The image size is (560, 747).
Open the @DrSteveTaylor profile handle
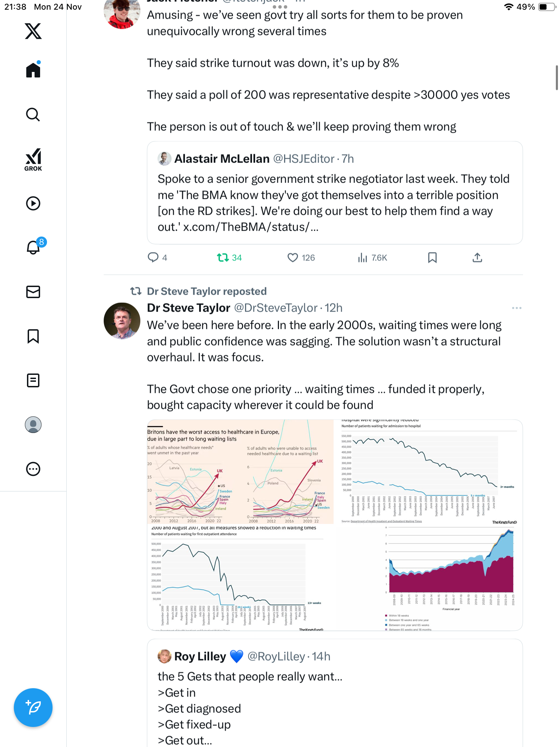276,308
